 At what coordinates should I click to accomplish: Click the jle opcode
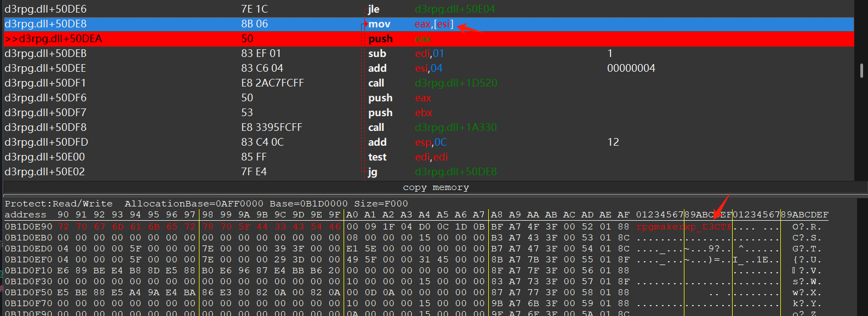pyautogui.click(x=374, y=9)
